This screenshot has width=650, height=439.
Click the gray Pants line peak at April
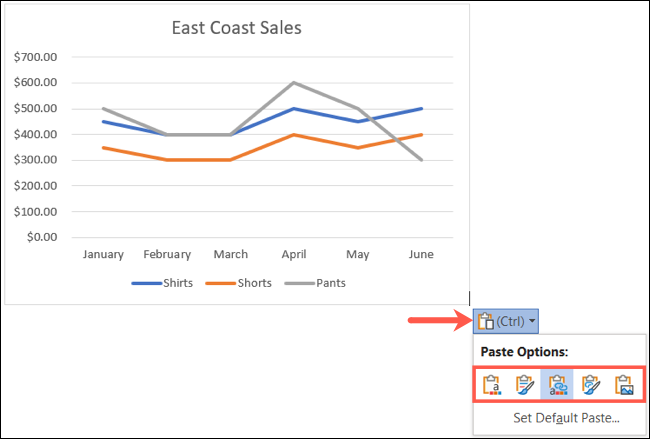[x=294, y=83]
